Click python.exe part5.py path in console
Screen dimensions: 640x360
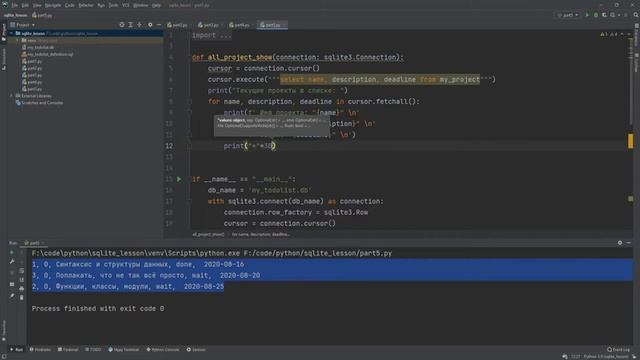[212, 253]
